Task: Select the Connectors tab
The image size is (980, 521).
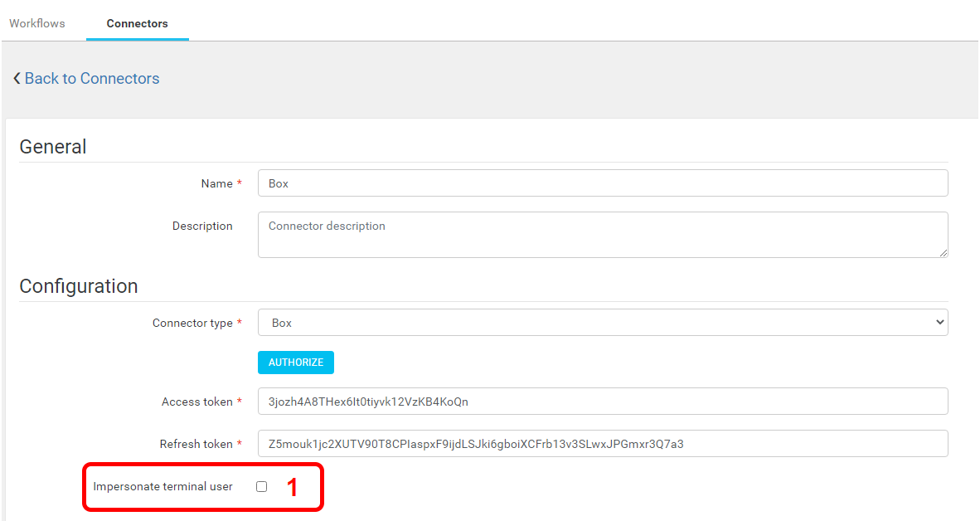Action: (137, 23)
